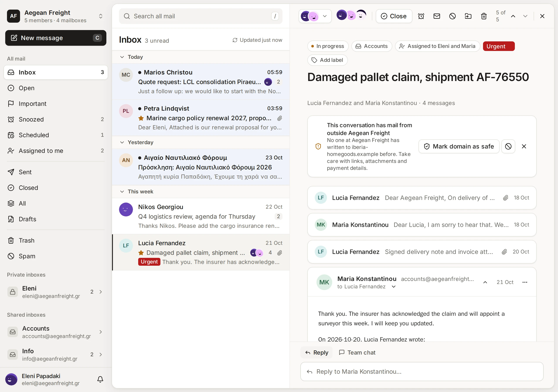
Task: Switch to Team chat tab
Action: click(357, 352)
